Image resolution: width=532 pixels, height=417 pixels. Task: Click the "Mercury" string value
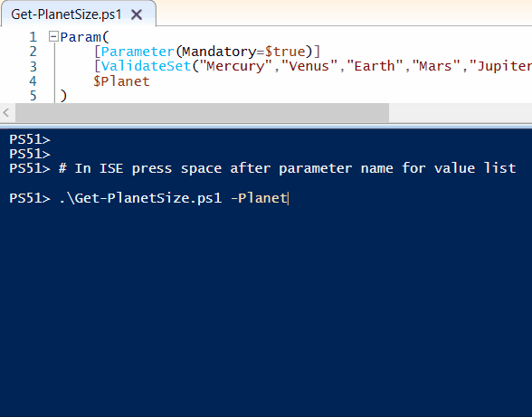point(236,66)
